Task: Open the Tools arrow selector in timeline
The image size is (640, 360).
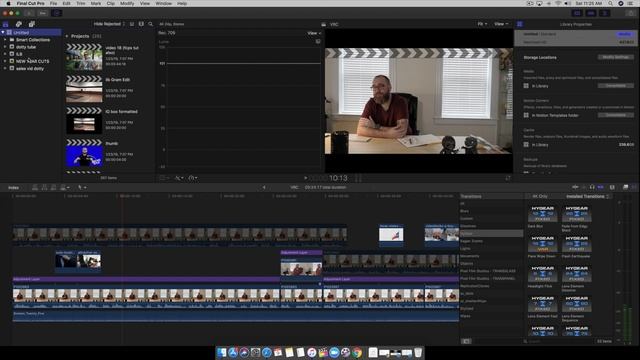Action: (82, 187)
